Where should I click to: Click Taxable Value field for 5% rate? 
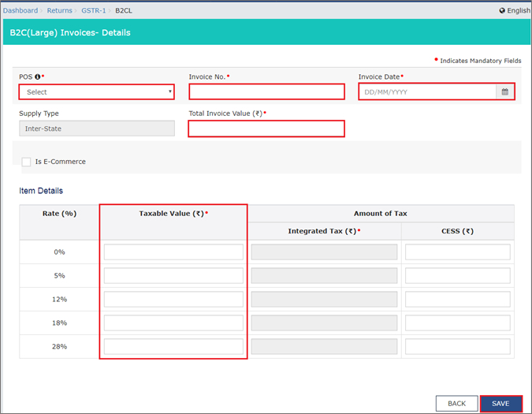tap(173, 275)
